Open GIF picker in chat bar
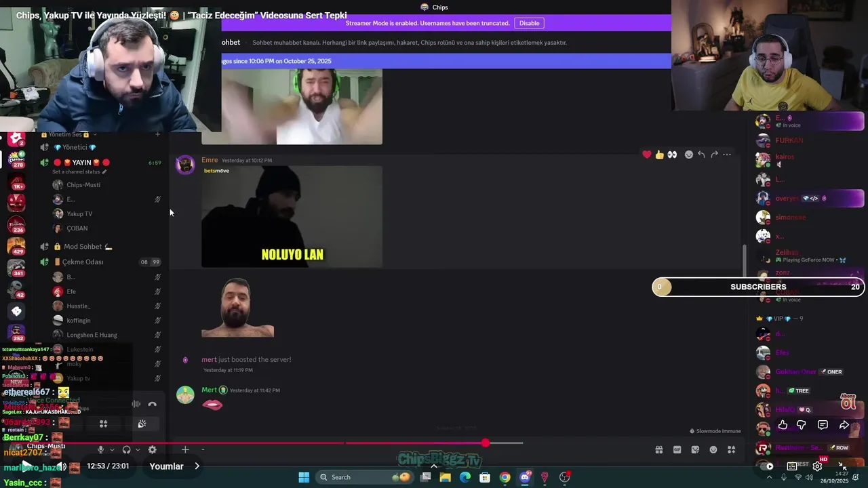 [x=677, y=449]
